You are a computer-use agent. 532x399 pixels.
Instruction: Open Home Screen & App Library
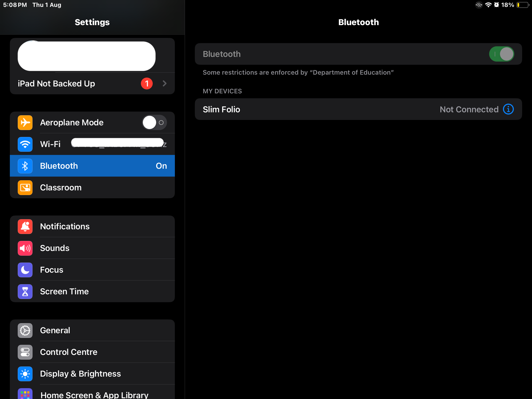tap(94, 394)
